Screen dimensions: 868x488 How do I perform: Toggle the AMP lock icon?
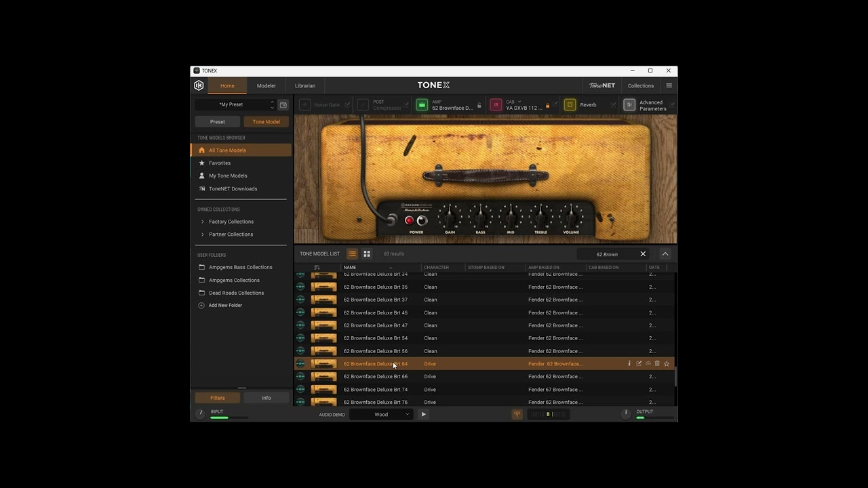pyautogui.click(x=479, y=106)
